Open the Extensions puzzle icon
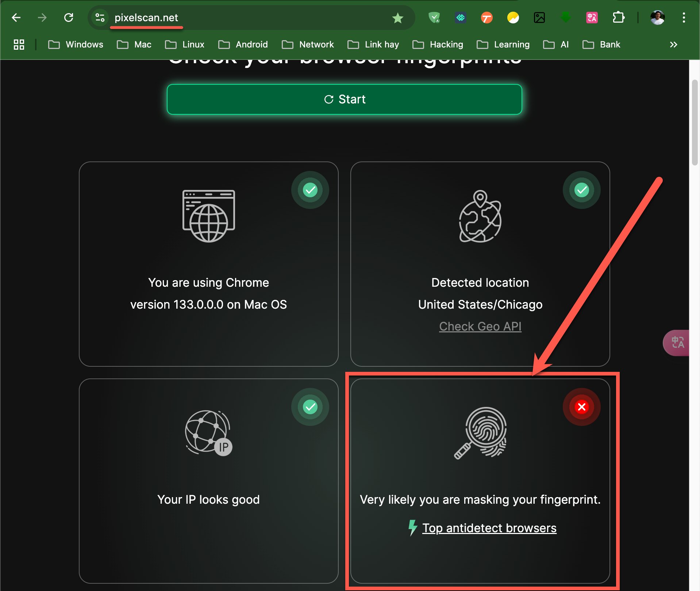Viewport: 700px width, 591px height. click(x=618, y=18)
